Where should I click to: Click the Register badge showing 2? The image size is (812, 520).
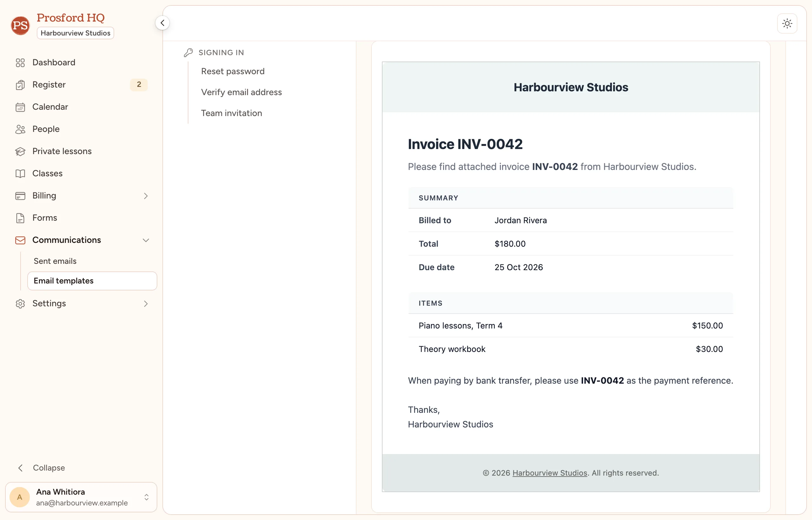coord(139,84)
